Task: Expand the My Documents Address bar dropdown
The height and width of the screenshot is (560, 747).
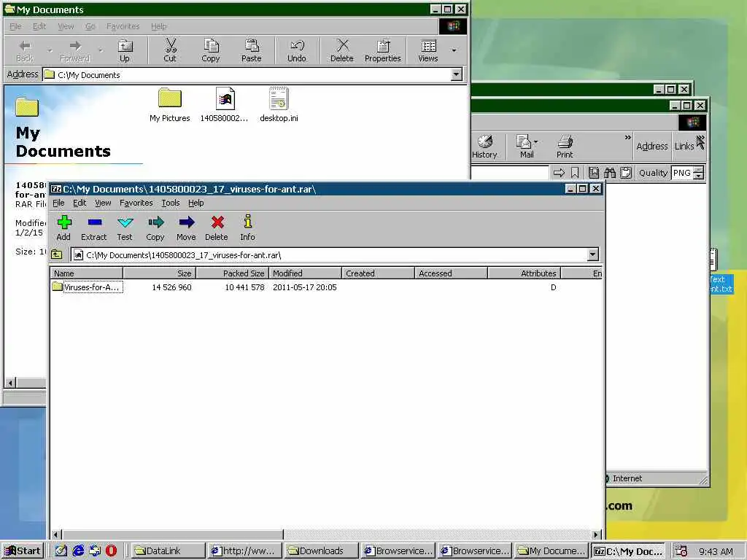Action: tap(457, 74)
